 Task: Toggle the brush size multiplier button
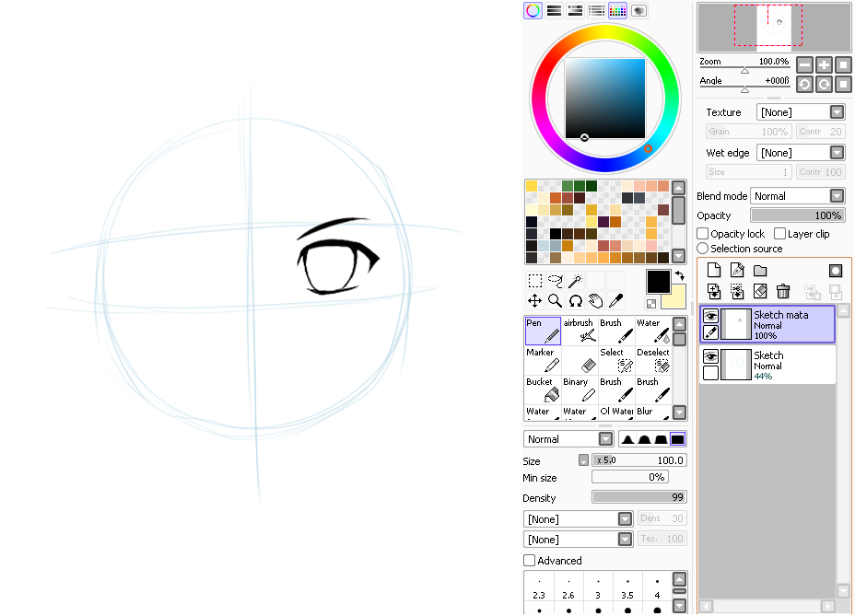[x=583, y=460]
